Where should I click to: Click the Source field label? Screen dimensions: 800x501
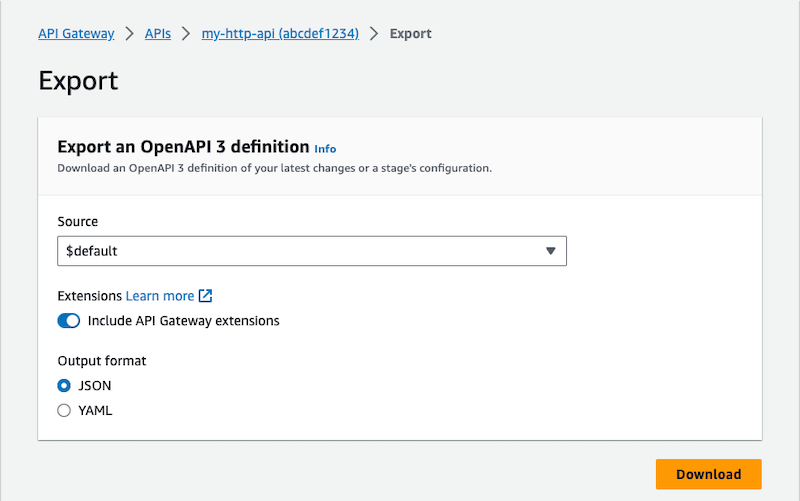point(78,222)
